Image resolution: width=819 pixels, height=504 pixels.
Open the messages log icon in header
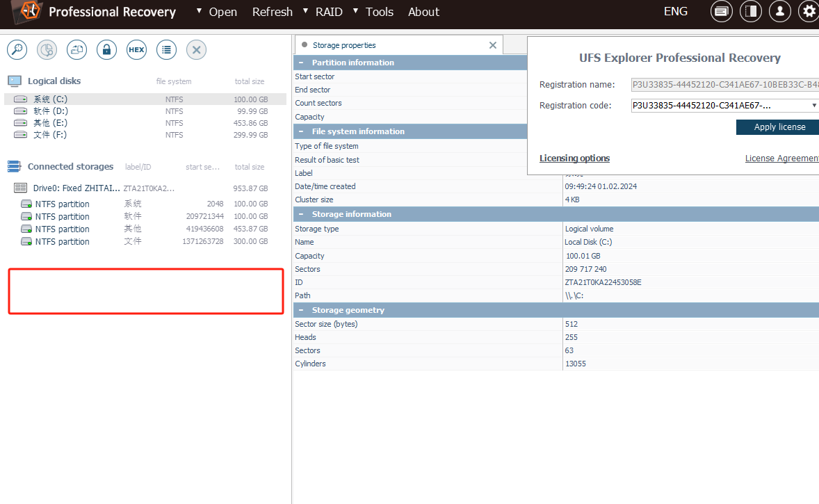tap(722, 12)
